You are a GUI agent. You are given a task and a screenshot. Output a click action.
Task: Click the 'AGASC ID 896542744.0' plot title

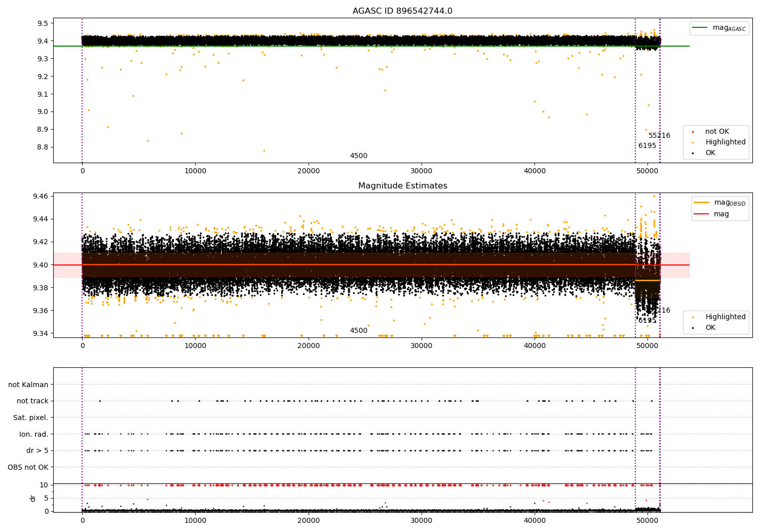click(402, 11)
